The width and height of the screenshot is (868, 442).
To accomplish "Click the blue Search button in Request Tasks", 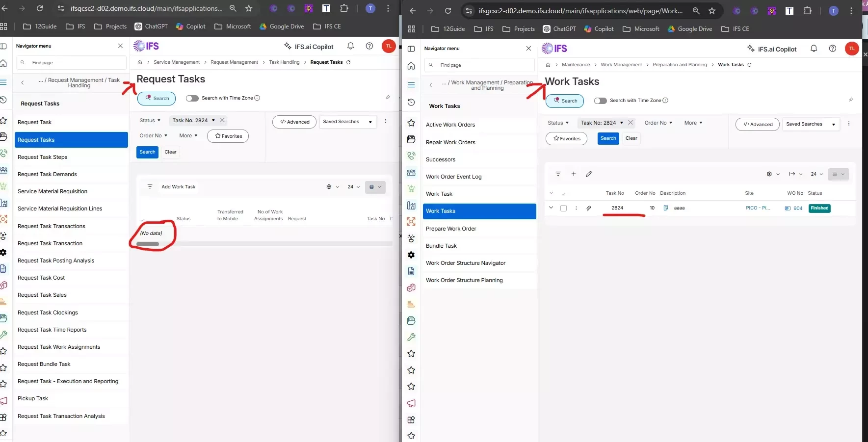I will 147,152.
